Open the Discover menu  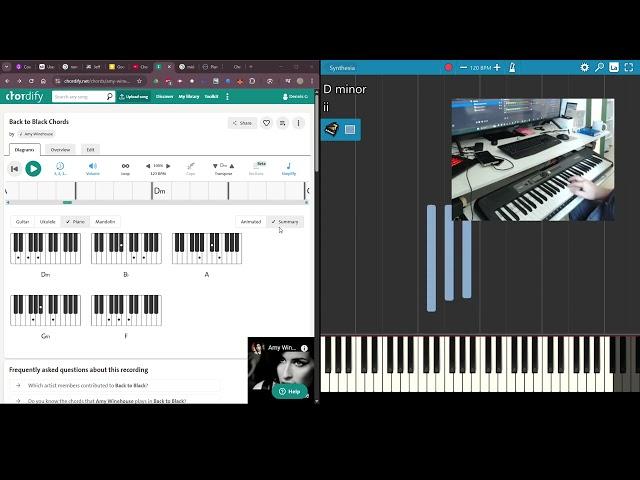164,97
